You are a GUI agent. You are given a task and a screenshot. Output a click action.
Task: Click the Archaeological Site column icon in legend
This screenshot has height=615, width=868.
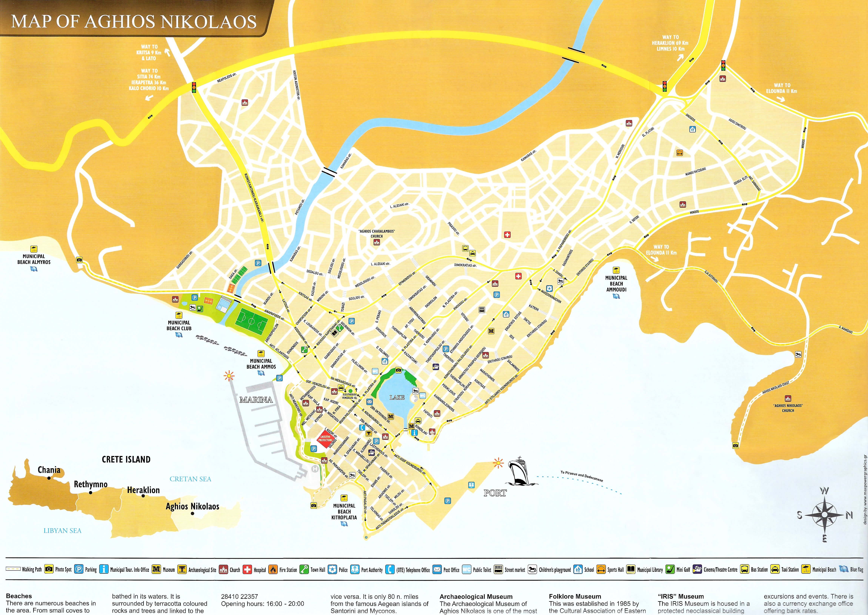click(x=182, y=569)
